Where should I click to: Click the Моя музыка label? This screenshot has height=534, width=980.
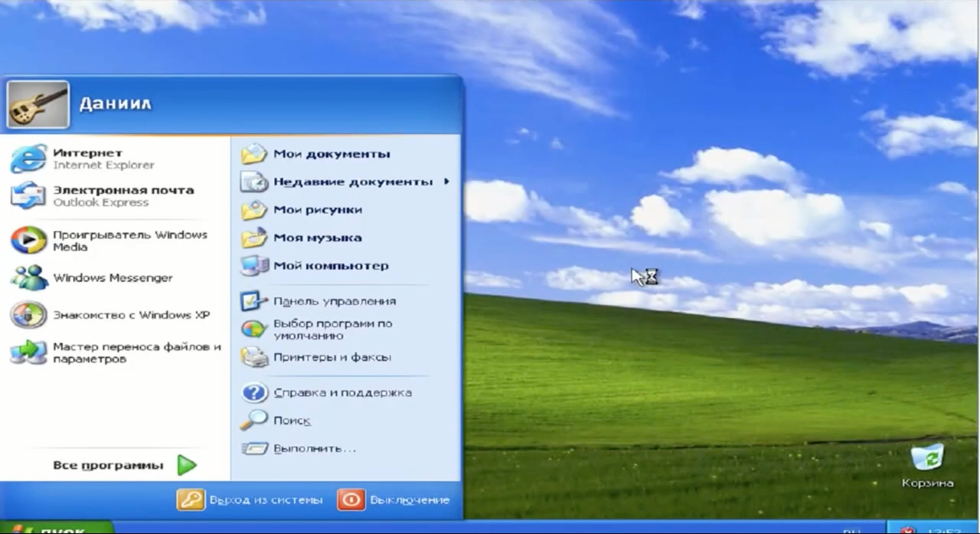pyautogui.click(x=317, y=238)
